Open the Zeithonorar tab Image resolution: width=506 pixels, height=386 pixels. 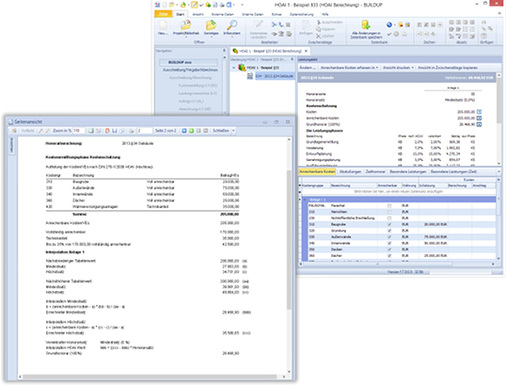[375, 172]
